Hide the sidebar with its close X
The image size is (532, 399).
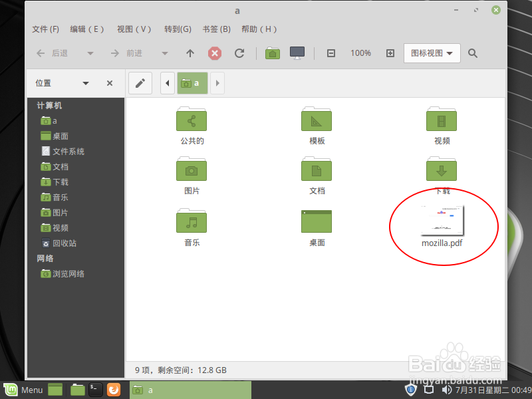click(109, 83)
